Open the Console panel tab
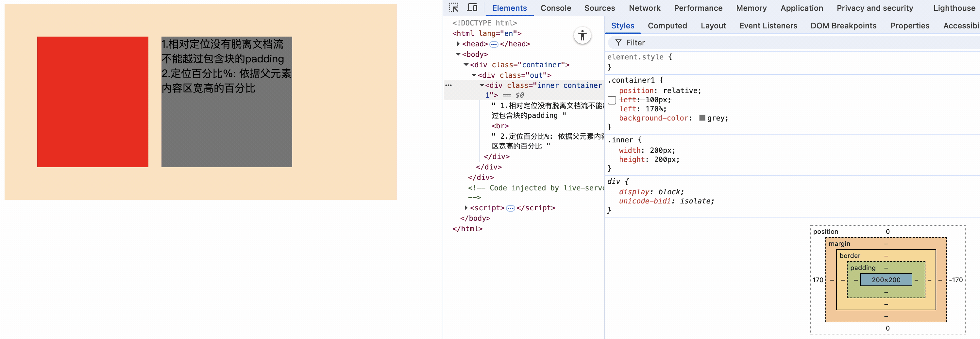Image resolution: width=980 pixels, height=339 pixels. click(555, 8)
